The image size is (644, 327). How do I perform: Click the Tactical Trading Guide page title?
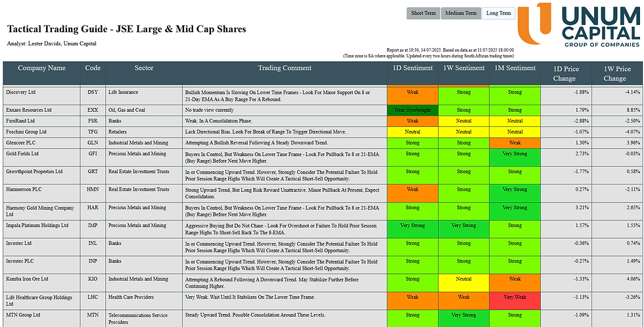tap(126, 29)
